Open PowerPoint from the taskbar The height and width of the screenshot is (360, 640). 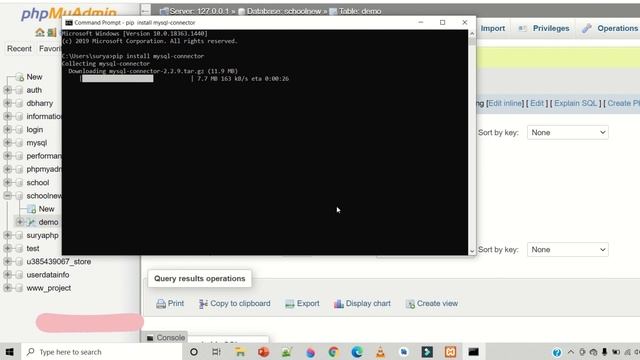[x=263, y=352]
